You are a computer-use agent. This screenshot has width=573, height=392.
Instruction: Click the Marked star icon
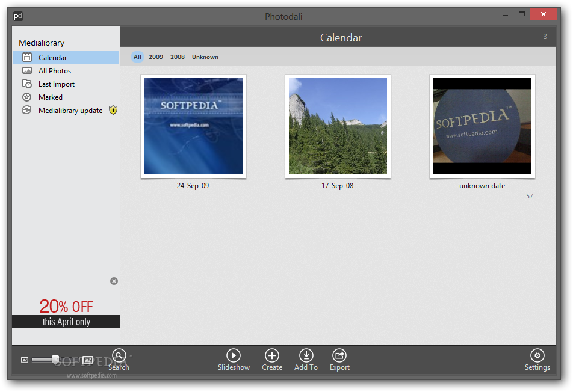(x=27, y=97)
